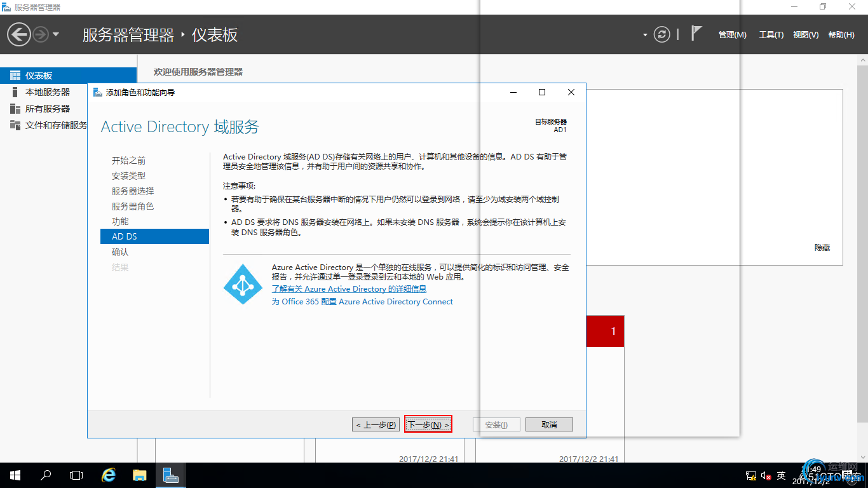Go to the 安装类型 wizard step
The image size is (868, 488).
point(128,176)
